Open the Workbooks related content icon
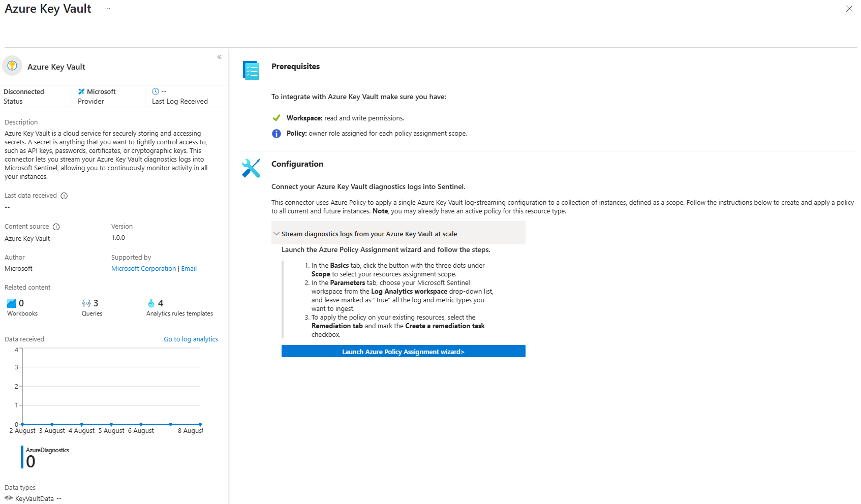 tap(12, 303)
